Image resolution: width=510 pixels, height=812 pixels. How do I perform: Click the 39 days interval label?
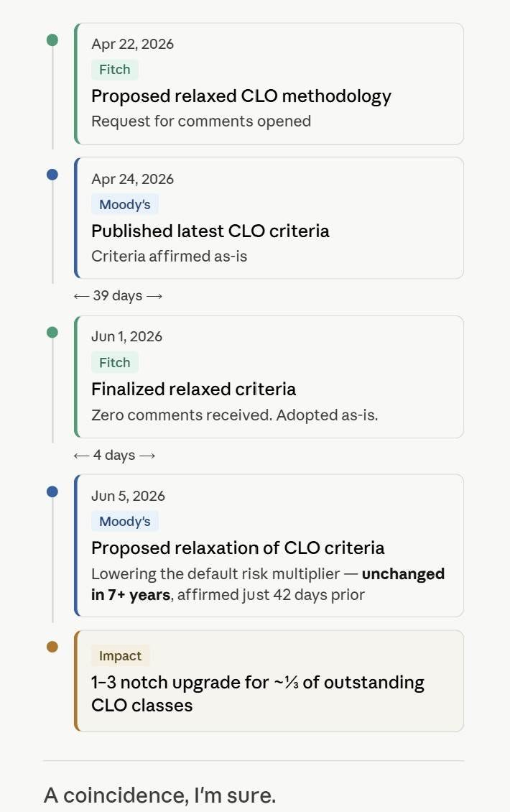point(118,295)
